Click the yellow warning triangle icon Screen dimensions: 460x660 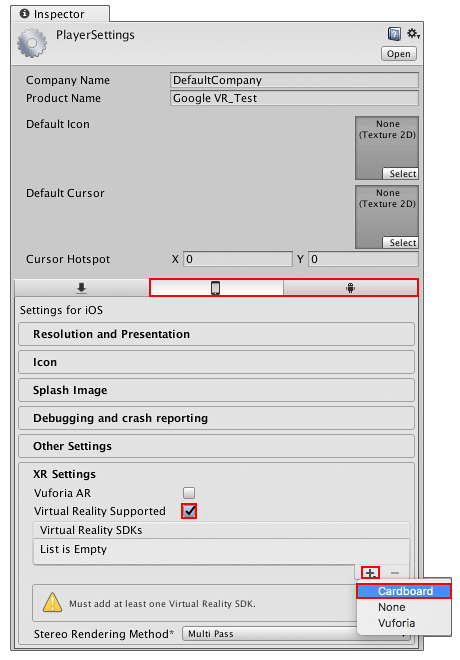click(53, 602)
